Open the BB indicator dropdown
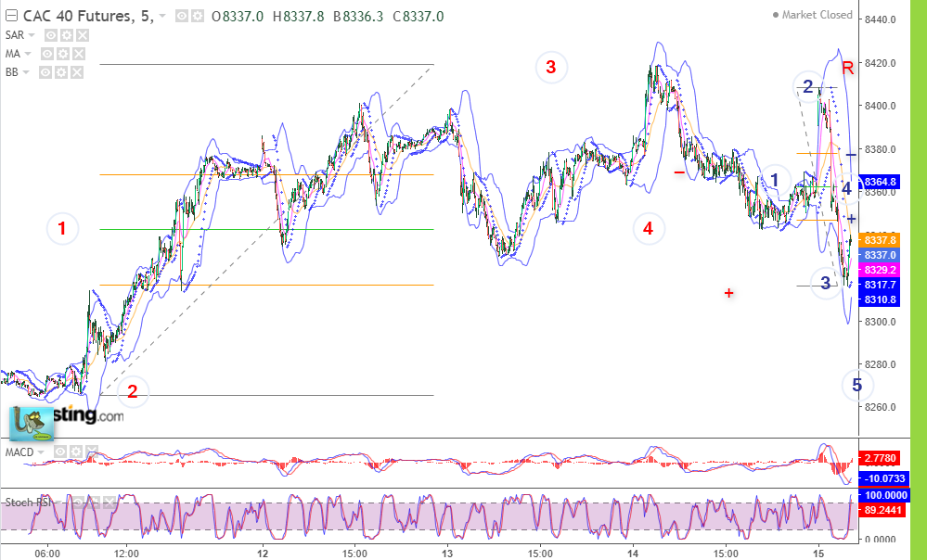 click(25, 72)
